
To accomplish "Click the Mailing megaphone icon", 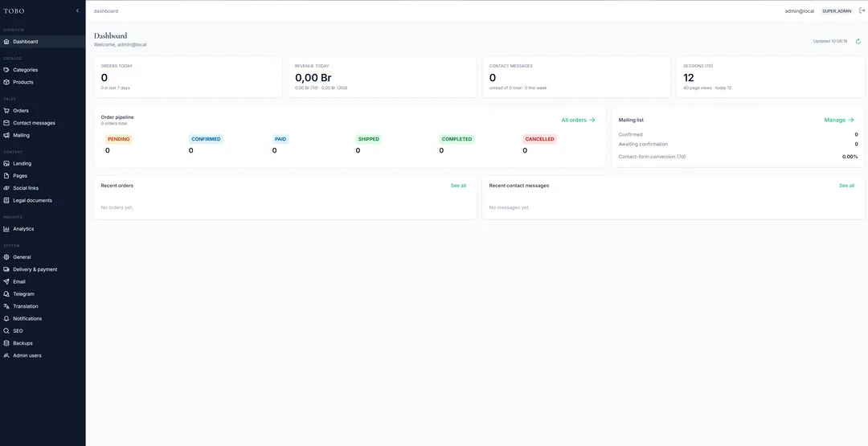I will point(6,135).
